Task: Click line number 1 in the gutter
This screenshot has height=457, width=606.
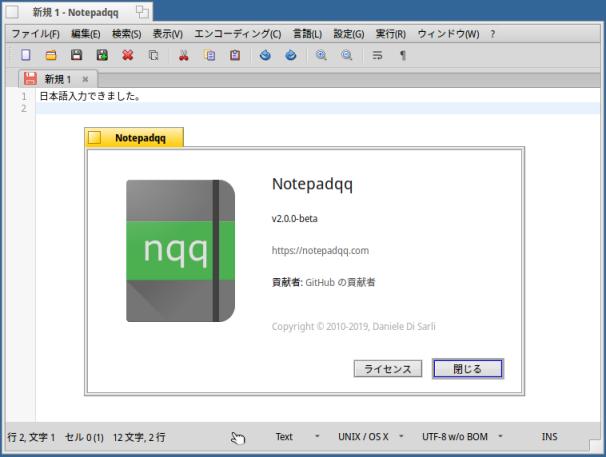Action: tap(24, 96)
